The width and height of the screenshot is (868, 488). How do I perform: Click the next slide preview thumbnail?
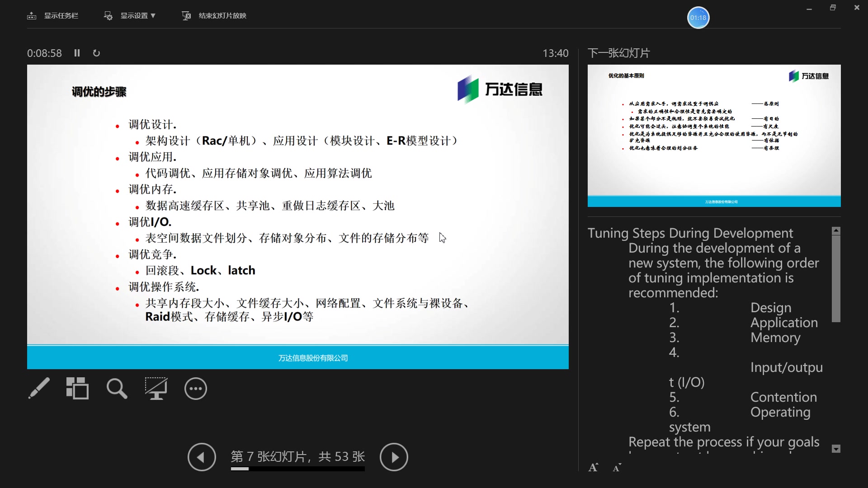pos(714,136)
